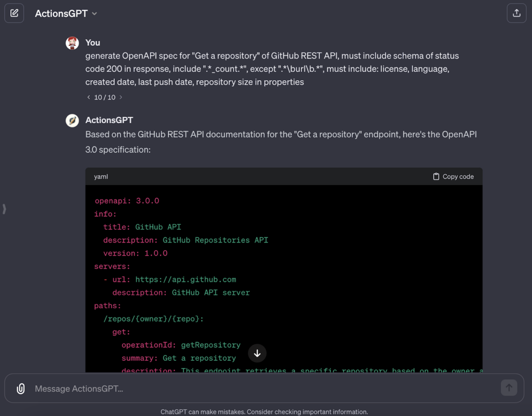Send the message with the arrow icon
This screenshot has width=532, height=416.
click(x=509, y=388)
